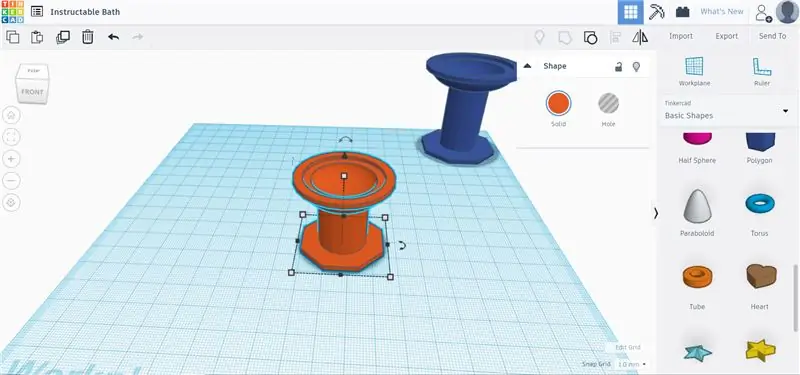Open the Snap Grid value dropdown
This screenshot has width=800, height=375.
[x=632, y=364]
